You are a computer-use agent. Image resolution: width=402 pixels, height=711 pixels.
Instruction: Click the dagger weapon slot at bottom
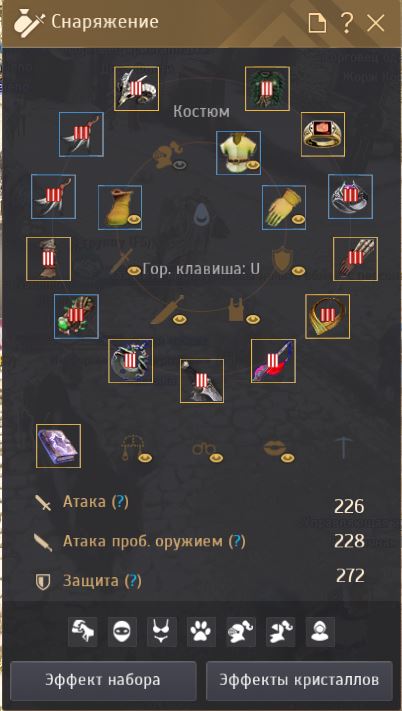202,381
